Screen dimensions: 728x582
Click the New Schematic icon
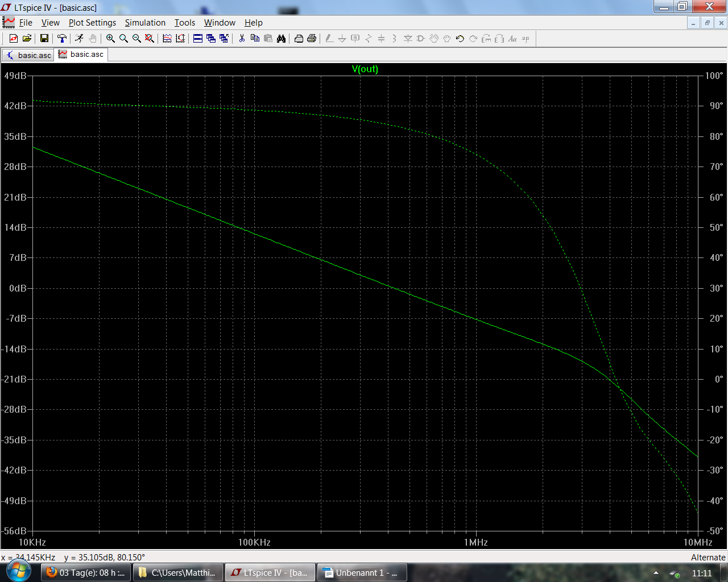point(14,39)
